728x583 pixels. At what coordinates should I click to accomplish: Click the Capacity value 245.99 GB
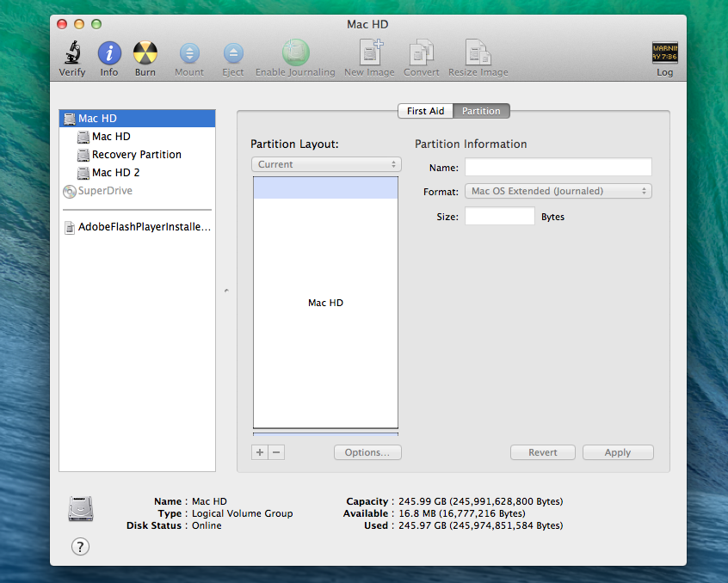(x=480, y=501)
